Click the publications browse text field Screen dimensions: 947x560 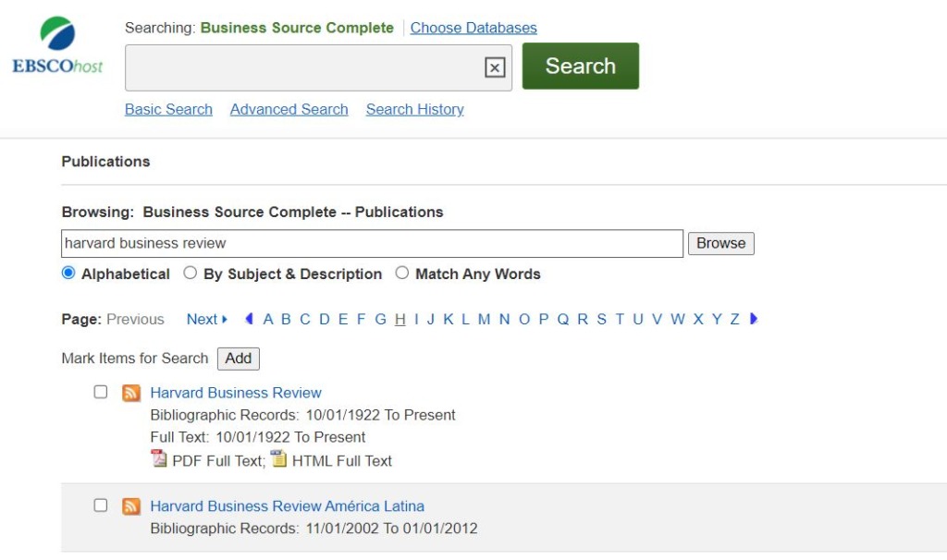[372, 243]
